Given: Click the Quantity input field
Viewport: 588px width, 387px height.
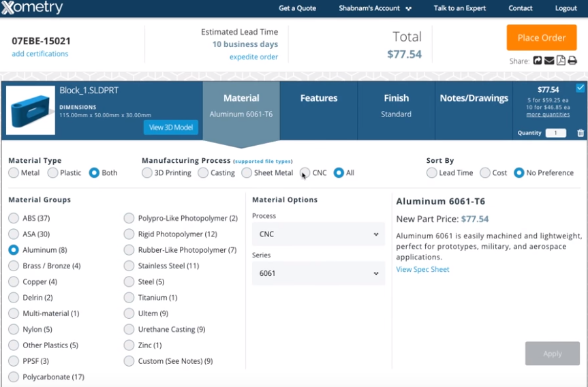Looking at the screenshot, I should coord(556,133).
